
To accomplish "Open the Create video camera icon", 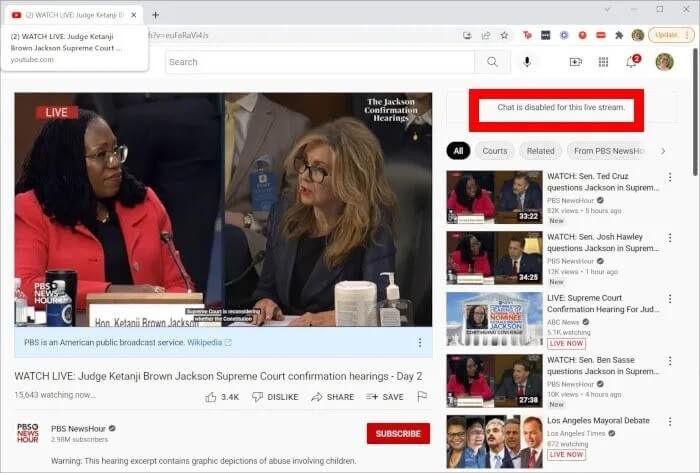I will click(x=576, y=62).
